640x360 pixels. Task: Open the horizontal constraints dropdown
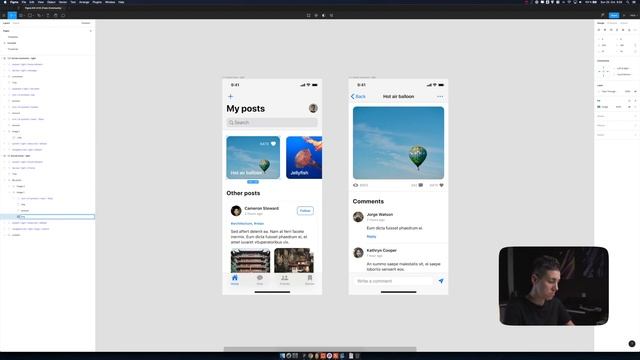pos(623,69)
